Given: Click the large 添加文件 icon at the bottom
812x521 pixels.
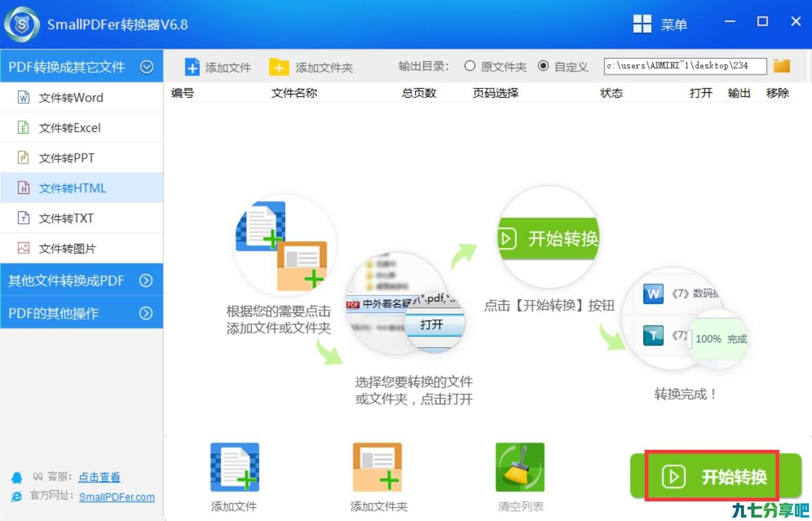Looking at the screenshot, I should tap(235, 467).
